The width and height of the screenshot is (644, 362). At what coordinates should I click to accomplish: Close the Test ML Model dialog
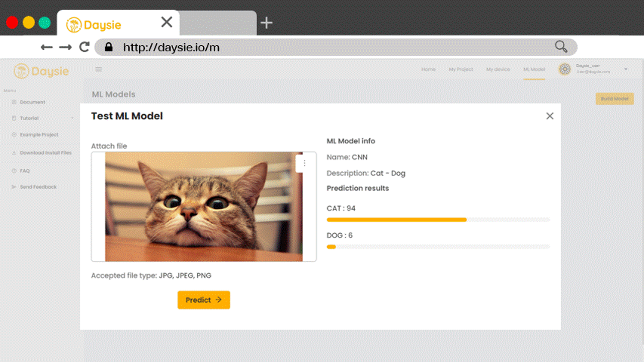(550, 116)
